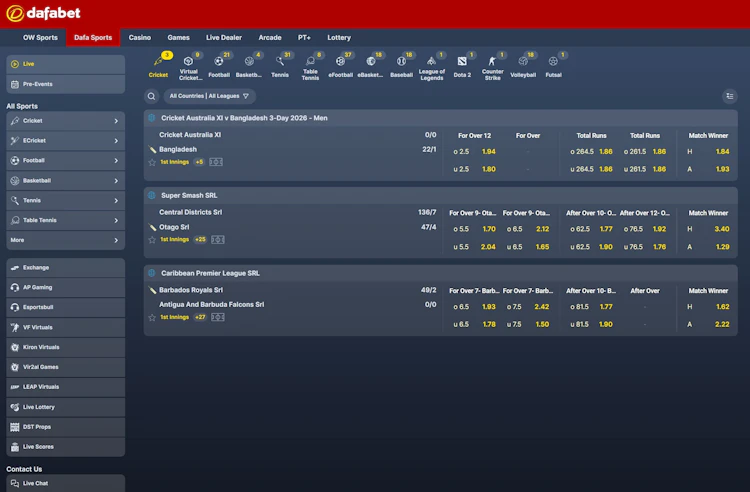Open Vir2al Games from the sidebar

click(66, 367)
